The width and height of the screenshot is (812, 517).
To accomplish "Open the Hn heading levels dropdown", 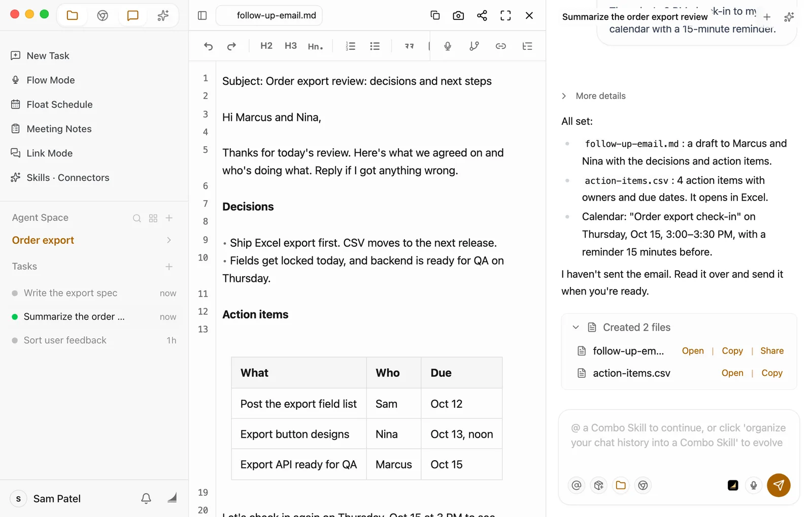I will pos(315,46).
